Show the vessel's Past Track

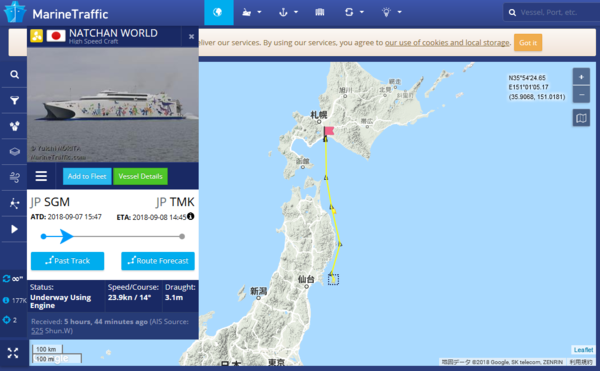(x=67, y=261)
